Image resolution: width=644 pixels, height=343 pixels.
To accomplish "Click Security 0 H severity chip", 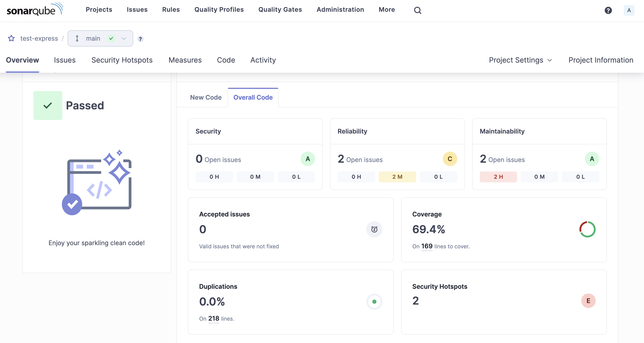I will (214, 177).
